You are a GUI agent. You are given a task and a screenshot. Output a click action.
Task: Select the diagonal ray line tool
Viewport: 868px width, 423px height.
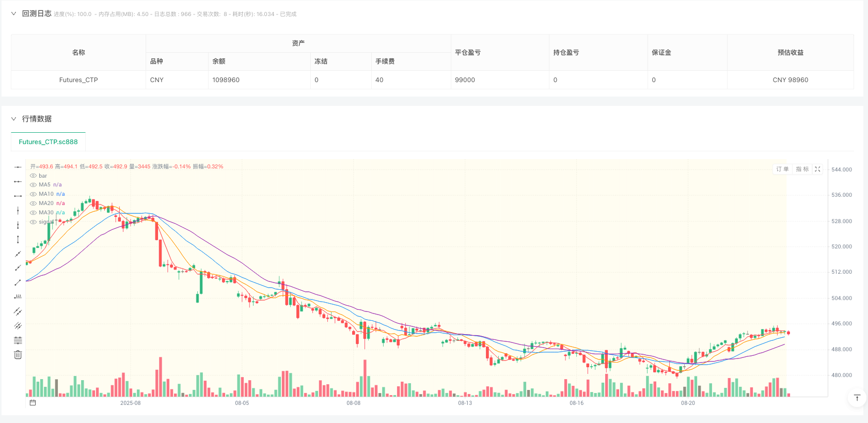tap(18, 268)
